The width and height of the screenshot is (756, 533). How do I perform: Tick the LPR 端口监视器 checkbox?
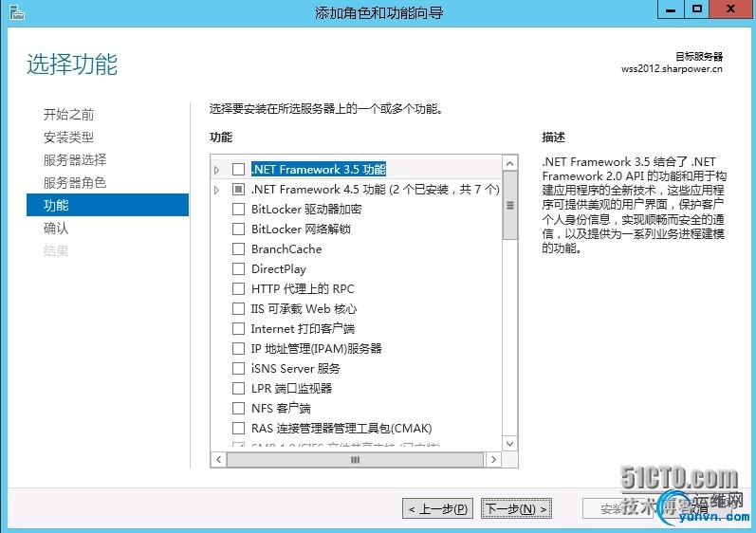coord(238,389)
